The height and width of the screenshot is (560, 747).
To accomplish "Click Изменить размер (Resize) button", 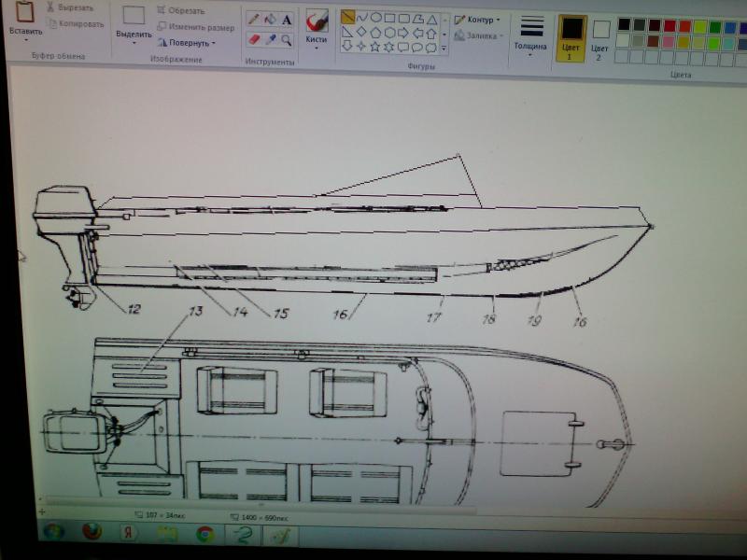I will (x=194, y=27).
